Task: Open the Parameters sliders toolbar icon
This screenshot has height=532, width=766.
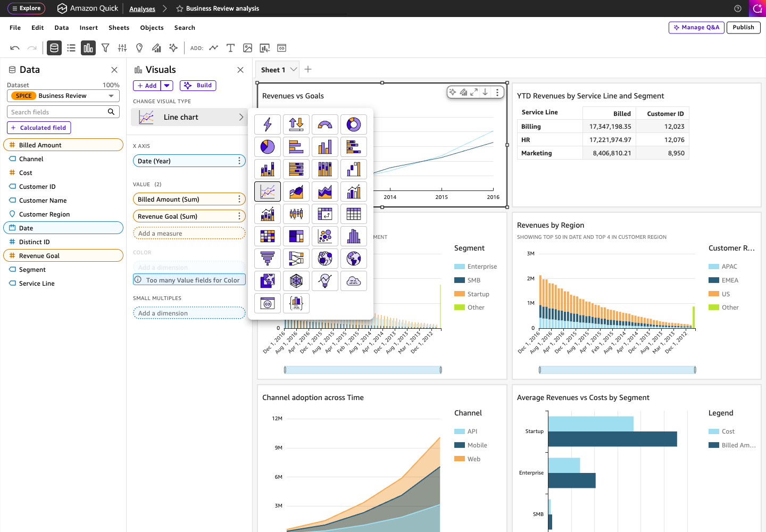Action: click(x=122, y=48)
